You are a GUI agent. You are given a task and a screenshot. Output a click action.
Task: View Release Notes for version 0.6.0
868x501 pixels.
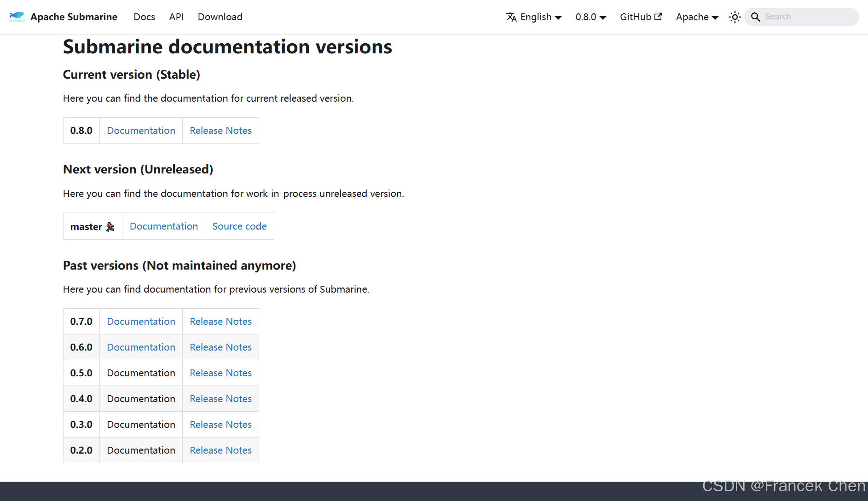[x=220, y=347]
